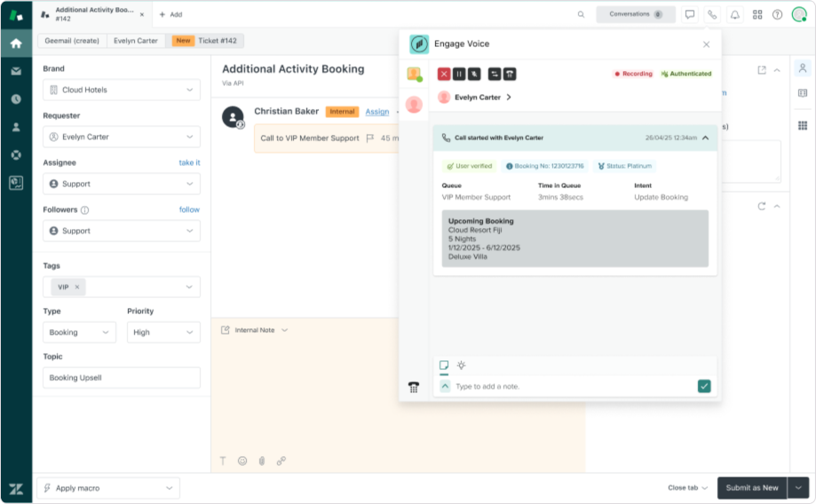Select the notes icon above the note field
Viewport: 816px width, 504px height.
tap(444, 365)
